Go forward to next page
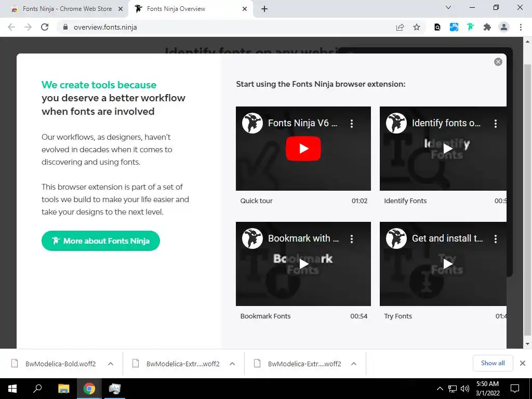The width and height of the screenshot is (532, 399). pos(28,27)
